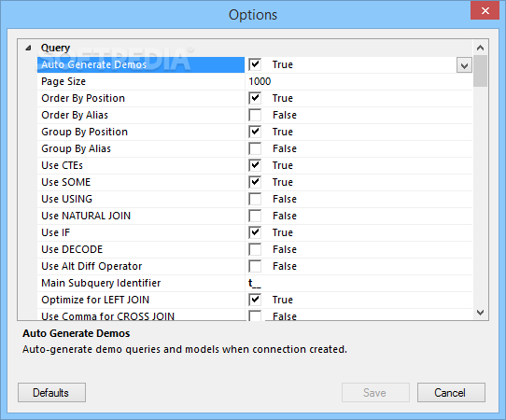Click the scroll down arrow
This screenshot has width=506, height=420.
tap(480, 313)
